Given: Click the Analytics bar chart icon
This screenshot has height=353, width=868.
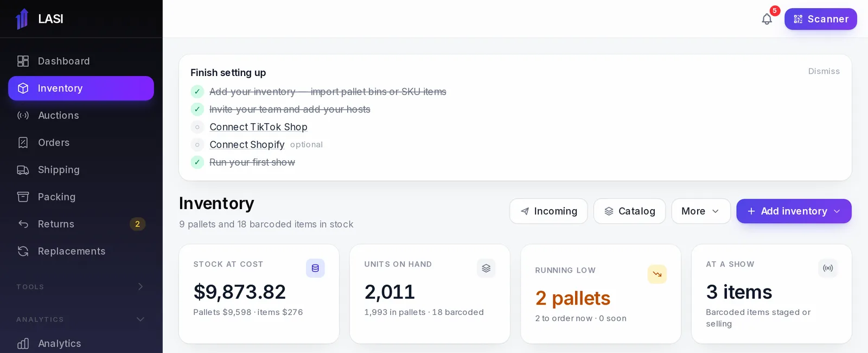Looking at the screenshot, I should coord(23,344).
